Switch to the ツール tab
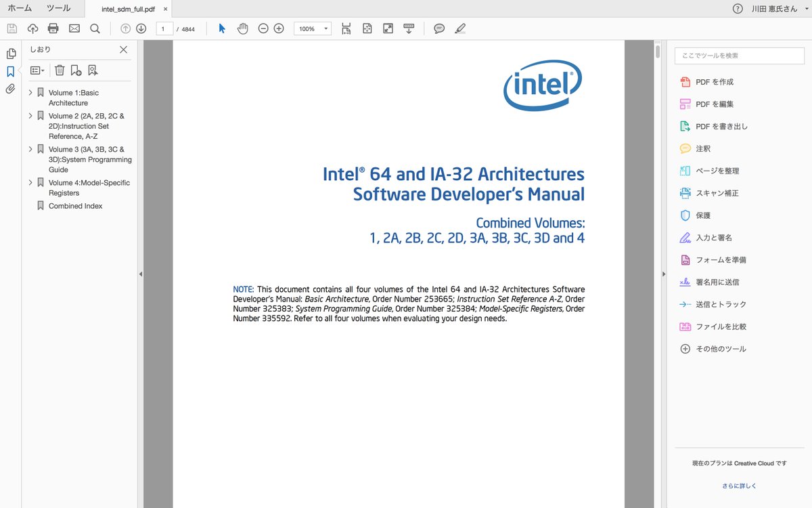812x508 pixels. pyautogui.click(x=58, y=8)
